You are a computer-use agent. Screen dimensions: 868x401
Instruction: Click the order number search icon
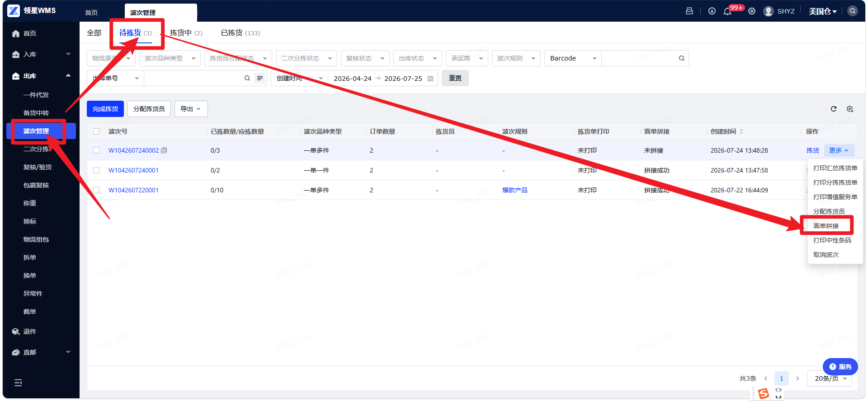point(247,78)
